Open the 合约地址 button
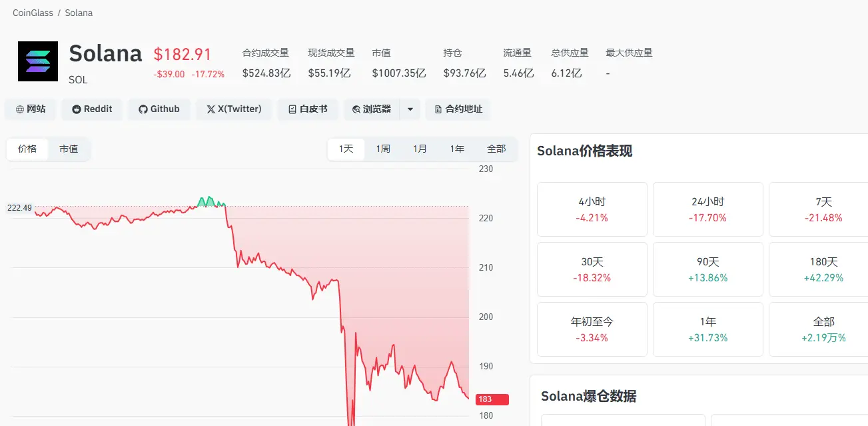The image size is (868, 426). coord(458,109)
